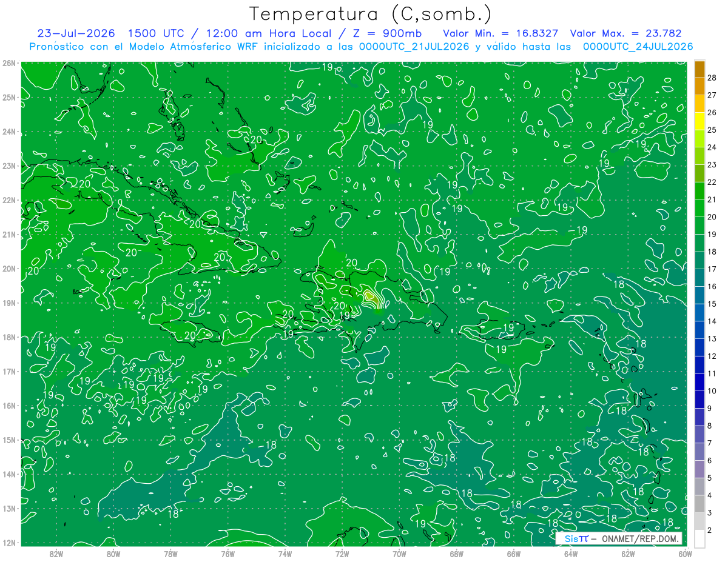Click the '22N' latitude axis label

pyautogui.click(x=8, y=200)
